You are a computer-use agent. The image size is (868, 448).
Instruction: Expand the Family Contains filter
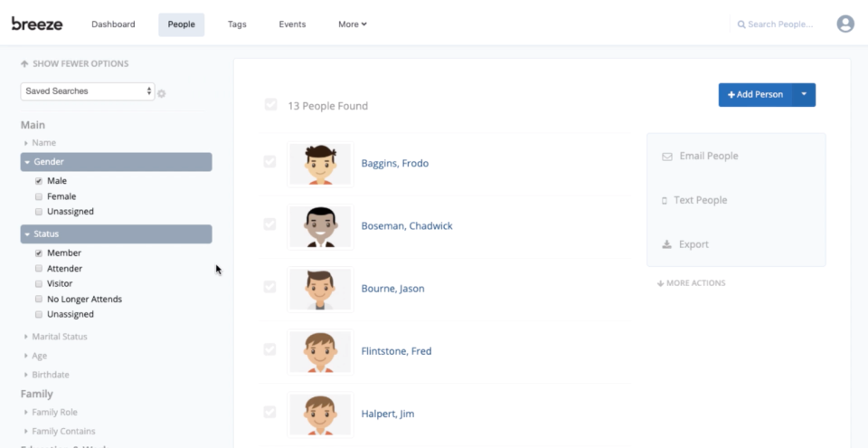pos(60,432)
